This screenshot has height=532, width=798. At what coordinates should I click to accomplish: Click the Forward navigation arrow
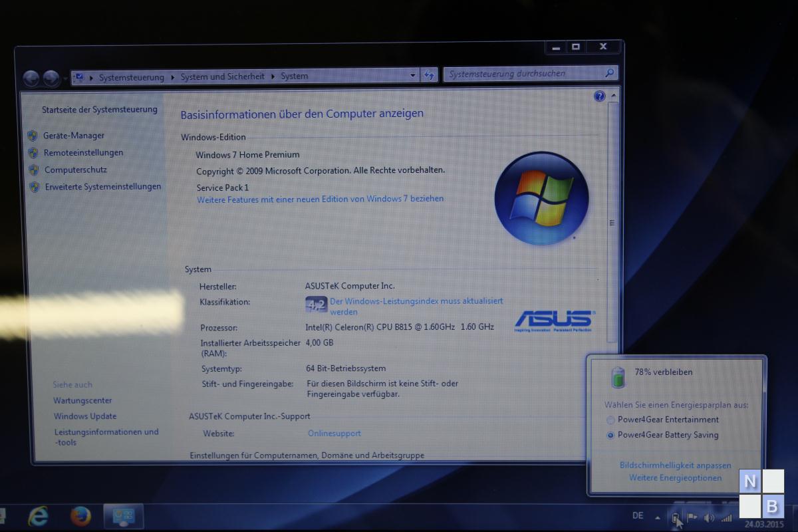[51, 78]
